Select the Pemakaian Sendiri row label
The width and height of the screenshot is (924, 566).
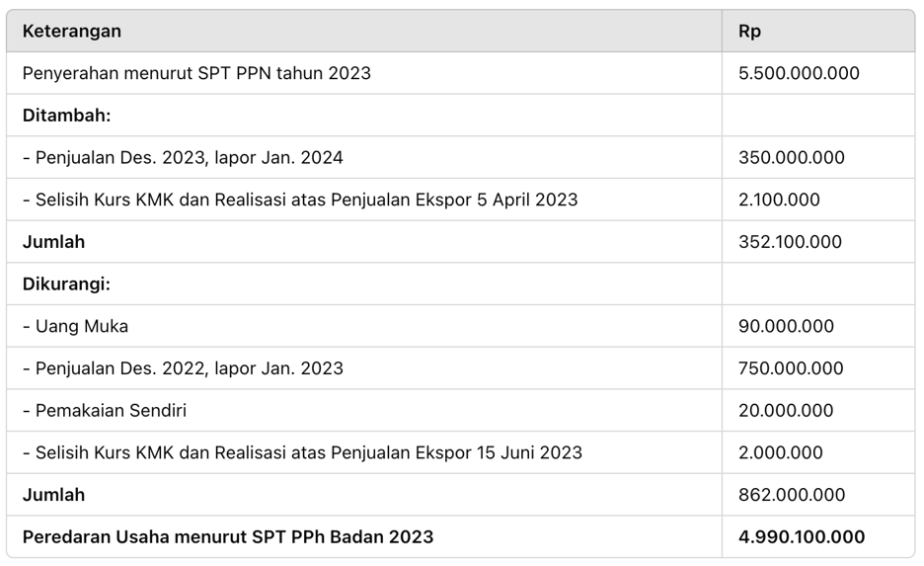click(105, 410)
